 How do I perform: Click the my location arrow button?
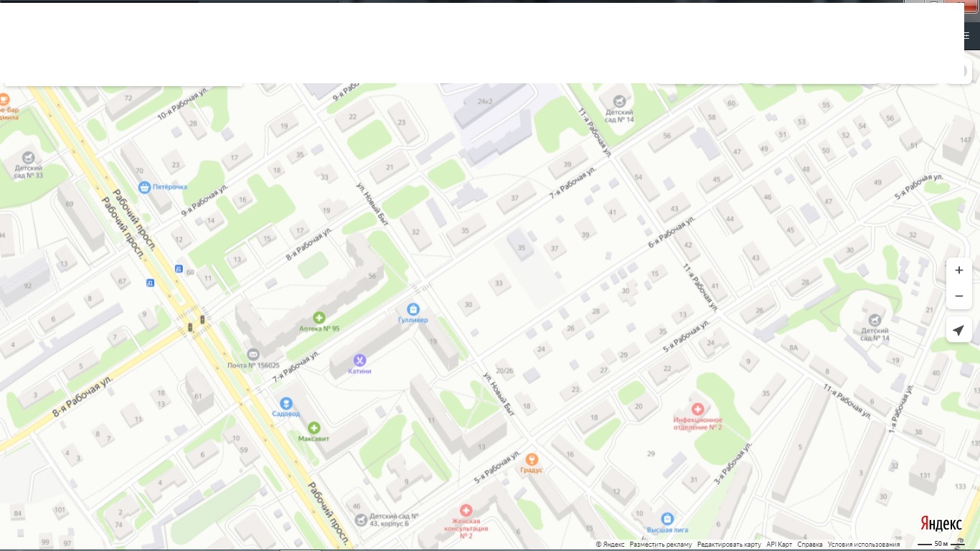tap(959, 329)
